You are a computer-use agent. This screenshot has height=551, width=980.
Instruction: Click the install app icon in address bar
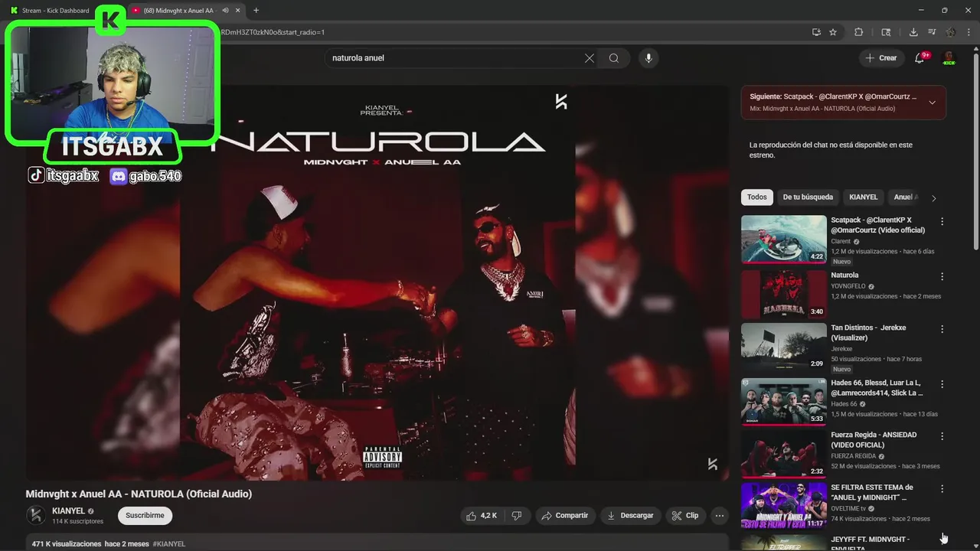point(816,32)
